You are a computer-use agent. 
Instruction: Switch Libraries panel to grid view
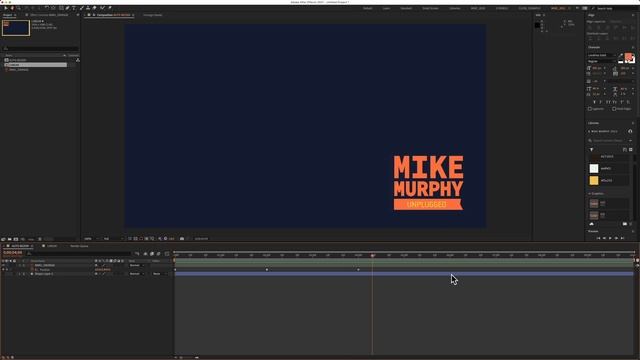point(631,150)
